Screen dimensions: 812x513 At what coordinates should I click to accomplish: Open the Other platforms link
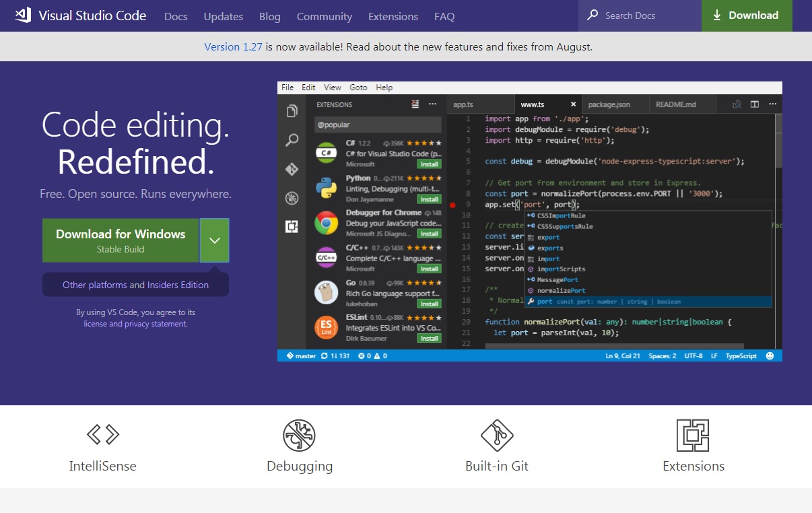click(x=95, y=285)
